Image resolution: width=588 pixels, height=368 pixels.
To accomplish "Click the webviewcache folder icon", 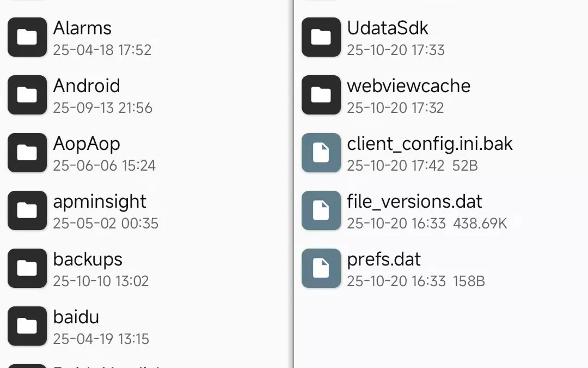I will tap(321, 95).
